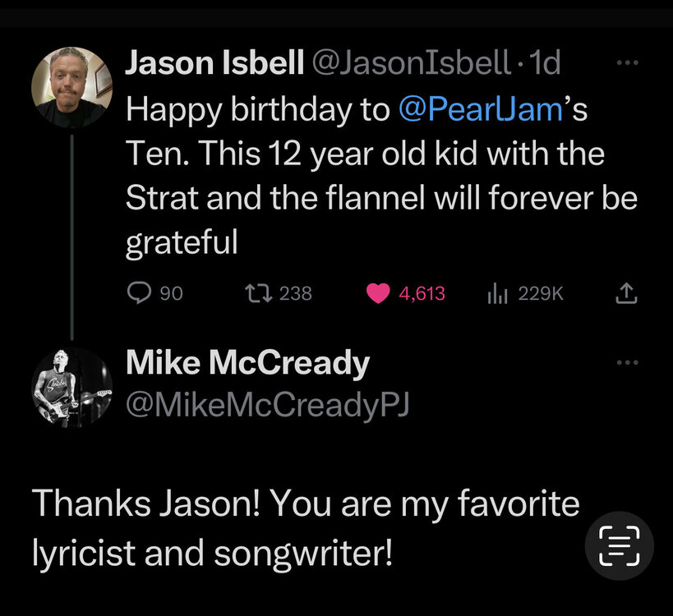
Task: Tap the 1d timestamp on the tweet
Action: click(546, 64)
